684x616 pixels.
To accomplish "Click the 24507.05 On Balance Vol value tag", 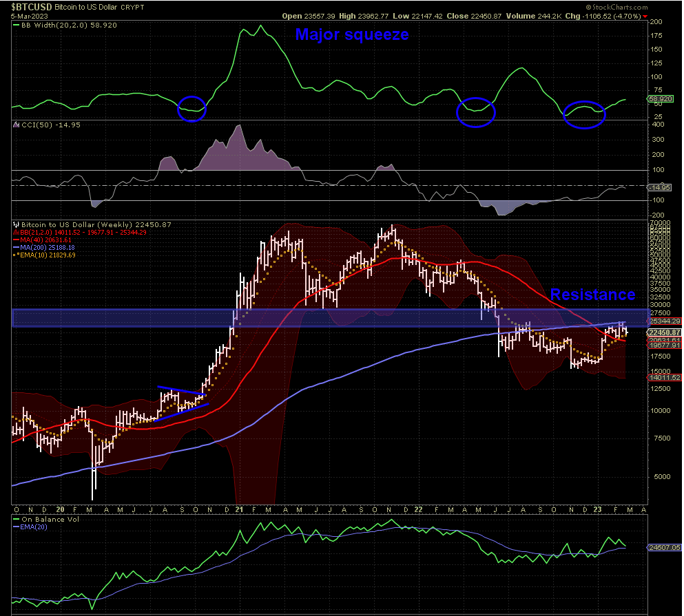I will [665, 548].
